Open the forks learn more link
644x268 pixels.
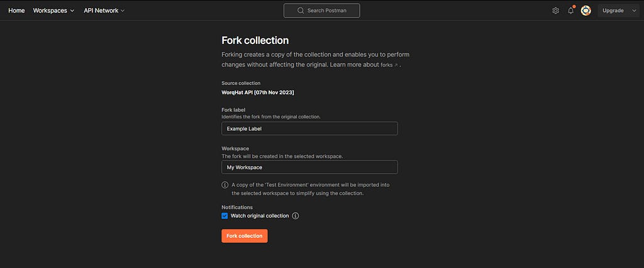click(389, 65)
